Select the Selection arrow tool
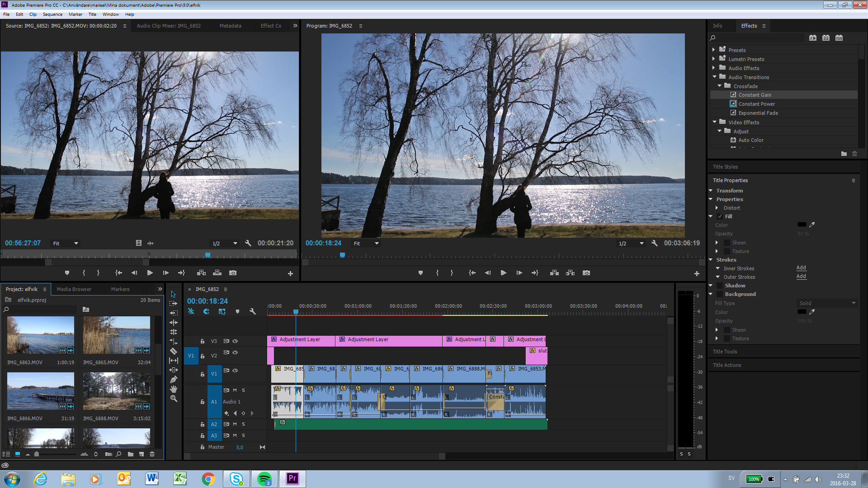Screen dimensions: 868x488 coord(174,294)
